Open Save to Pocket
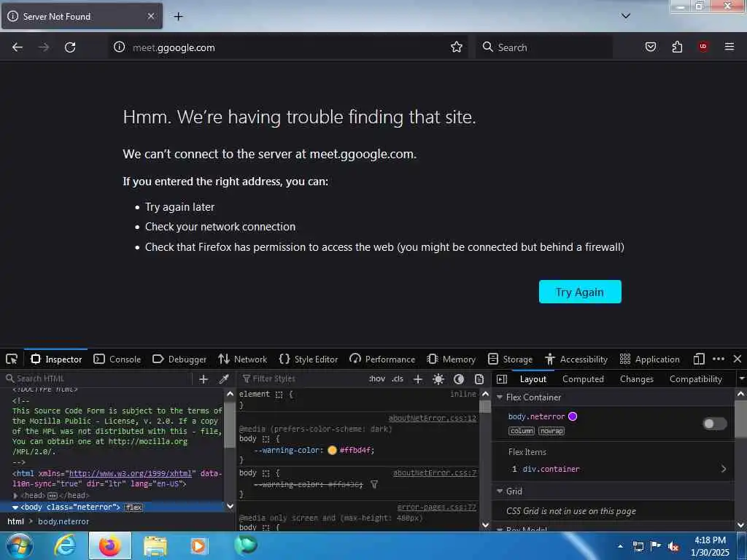This screenshot has width=747, height=560. (650, 47)
